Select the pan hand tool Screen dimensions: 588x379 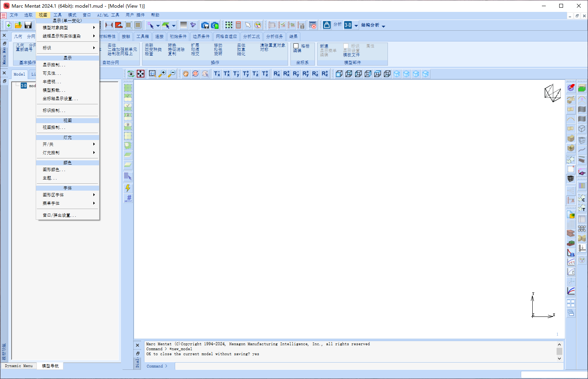186,74
